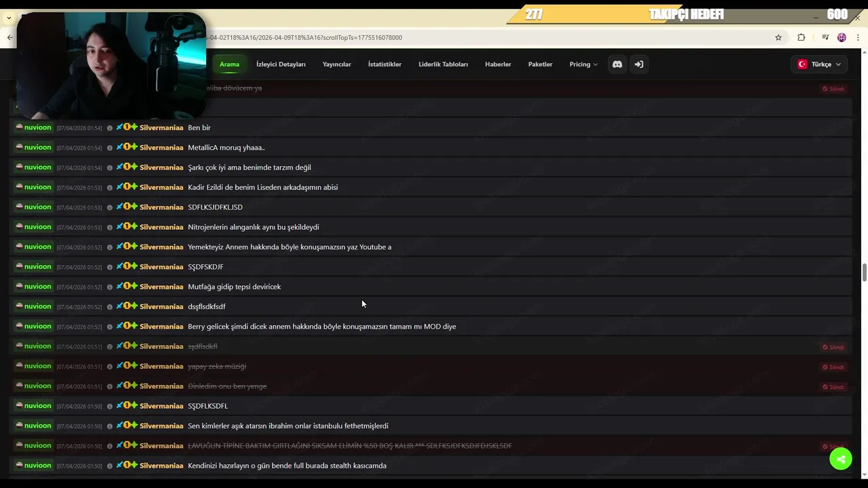
Task: Click timestamp on 'SSDFLKSDFL' row
Action: [x=79, y=407]
